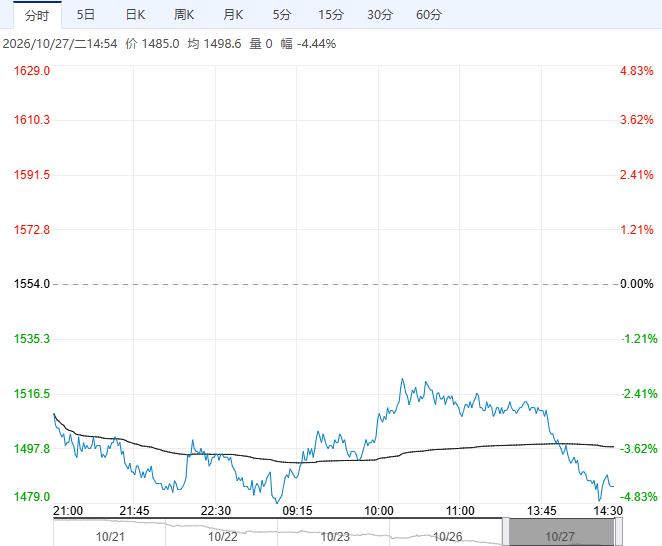Click the 4.83% top percentage label
The height and width of the screenshot is (546, 662).
(x=637, y=71)
